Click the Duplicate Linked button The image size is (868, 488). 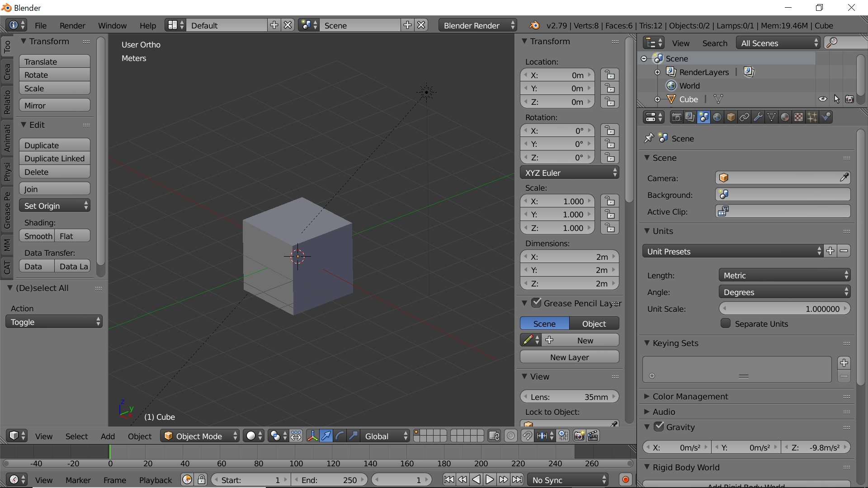click(x=55, y=159)
